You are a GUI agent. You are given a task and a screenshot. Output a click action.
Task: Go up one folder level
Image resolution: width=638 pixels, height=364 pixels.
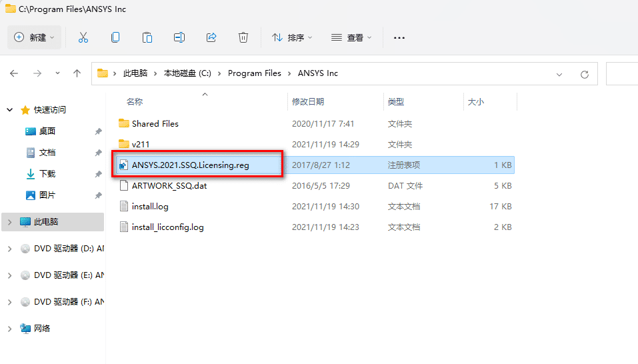click(x=77, y=73)
